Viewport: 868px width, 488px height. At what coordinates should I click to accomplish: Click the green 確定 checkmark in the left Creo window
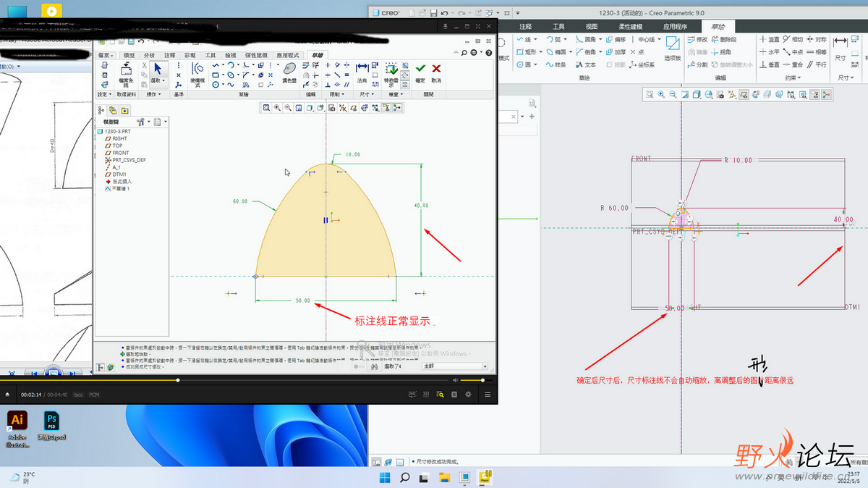pyautogui.click(x=420, y=72)
